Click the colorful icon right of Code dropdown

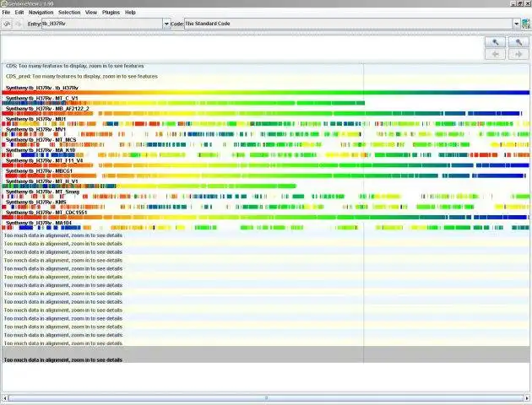point(526,24)
